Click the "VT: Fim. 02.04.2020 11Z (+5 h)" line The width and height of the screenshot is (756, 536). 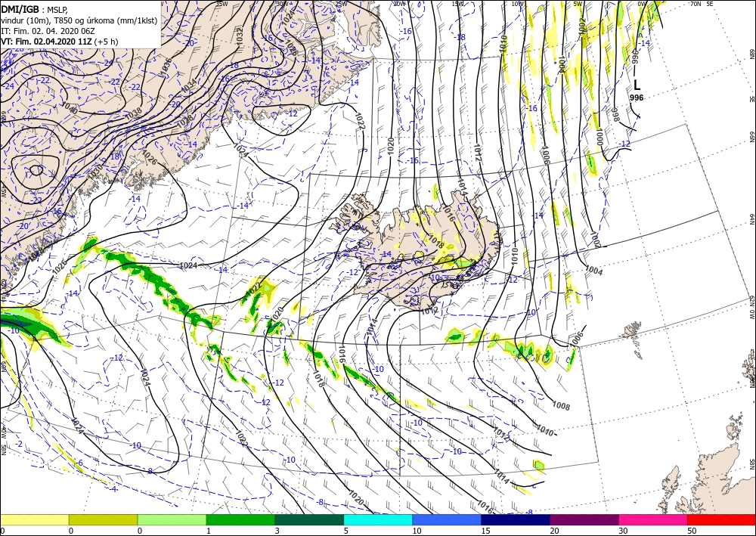(x=59, y=42)
